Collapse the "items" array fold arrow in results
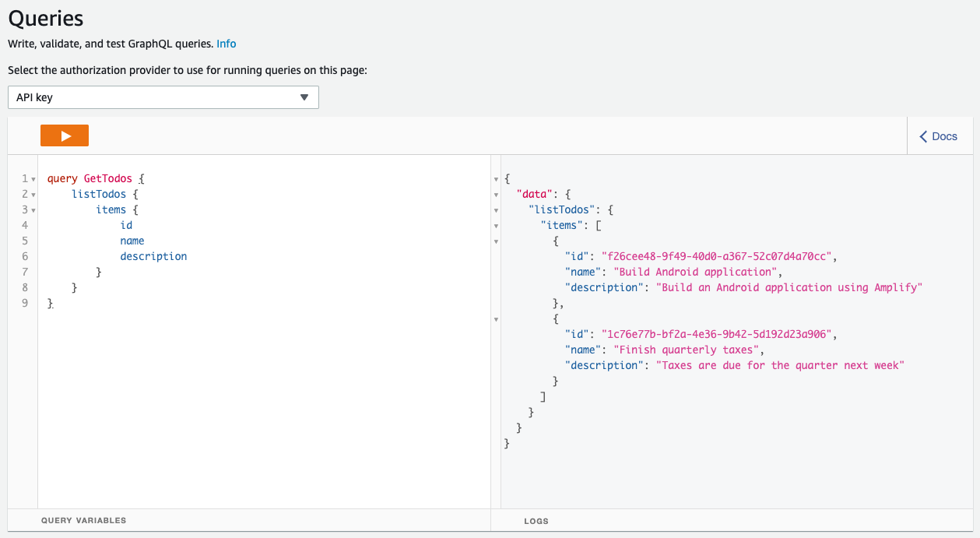 coord(497,226)
